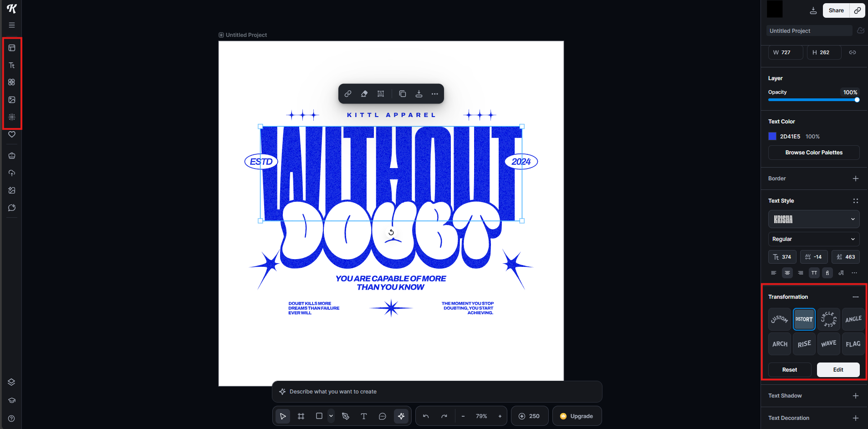This screenshot has height=429, width=868.
Task: Expand the Text Shadow section
Action: coord(855,396)
